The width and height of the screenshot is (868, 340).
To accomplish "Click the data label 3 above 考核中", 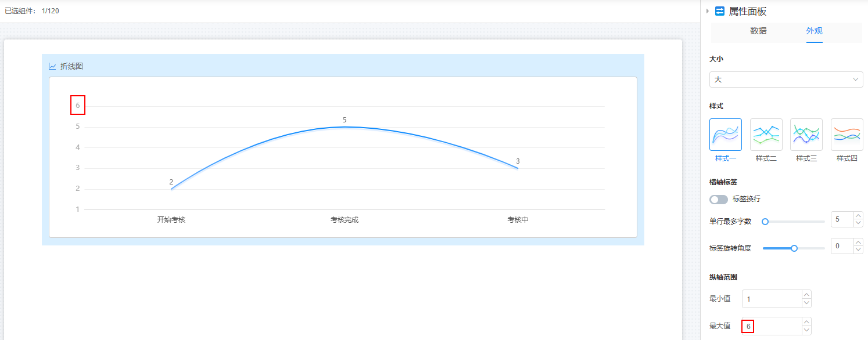I will tap(518, 161).
